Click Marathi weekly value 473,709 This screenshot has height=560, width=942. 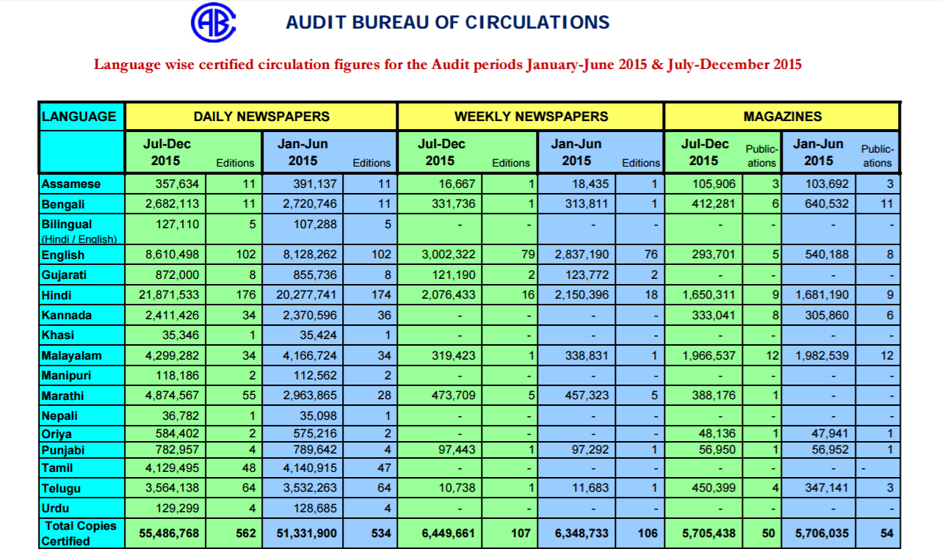coord(453,396)
